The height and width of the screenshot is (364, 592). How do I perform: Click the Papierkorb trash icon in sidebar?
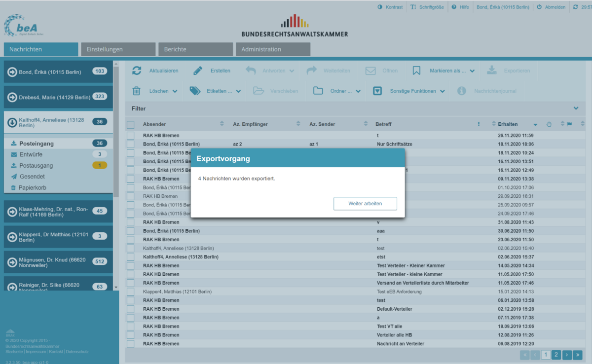(13, 188)
